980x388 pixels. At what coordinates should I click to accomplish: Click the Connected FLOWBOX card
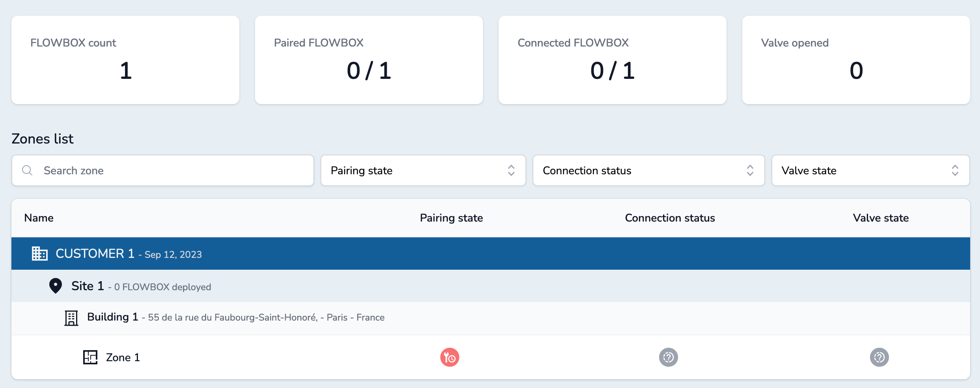tap(613, 60)
